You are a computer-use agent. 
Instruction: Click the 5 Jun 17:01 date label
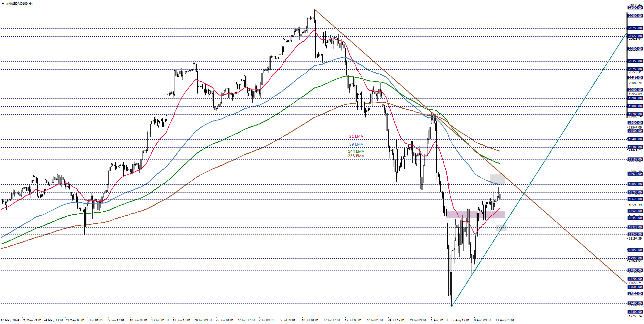pyautogui.click(x=116, y=320)
